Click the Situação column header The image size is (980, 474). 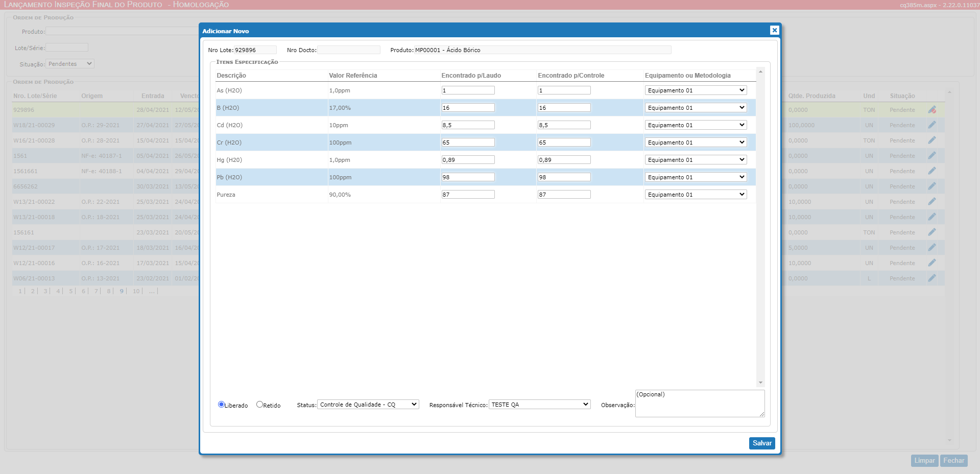902,96
